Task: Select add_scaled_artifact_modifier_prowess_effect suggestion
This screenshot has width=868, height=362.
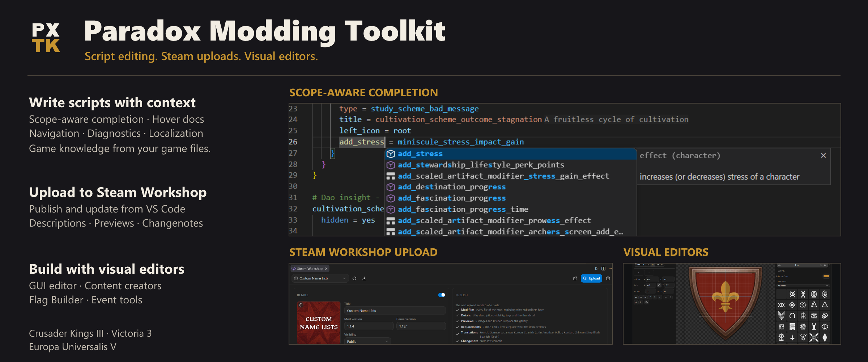Action: [510, 220]
